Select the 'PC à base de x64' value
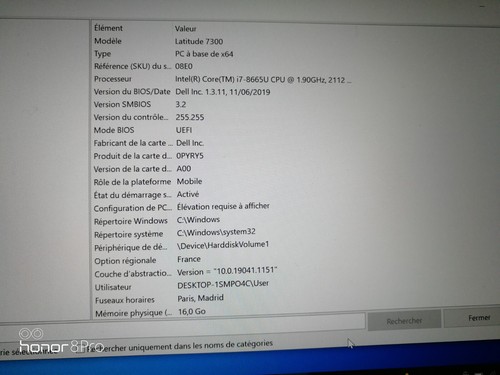This screenshot has width=500, height=375. pos(204,54)
